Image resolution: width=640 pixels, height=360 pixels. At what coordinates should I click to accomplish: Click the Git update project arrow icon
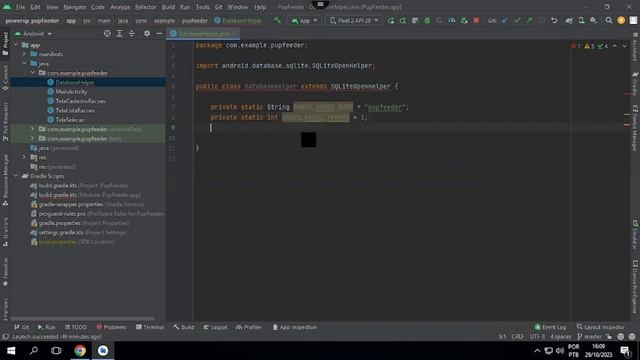pyautogui.click(x=505, y=20)
